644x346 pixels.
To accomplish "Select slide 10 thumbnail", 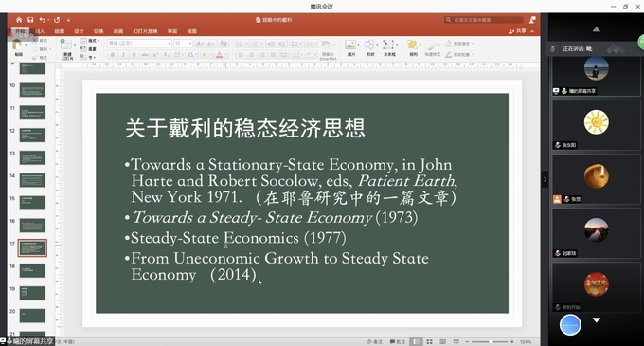I will (x=32, y=90).
